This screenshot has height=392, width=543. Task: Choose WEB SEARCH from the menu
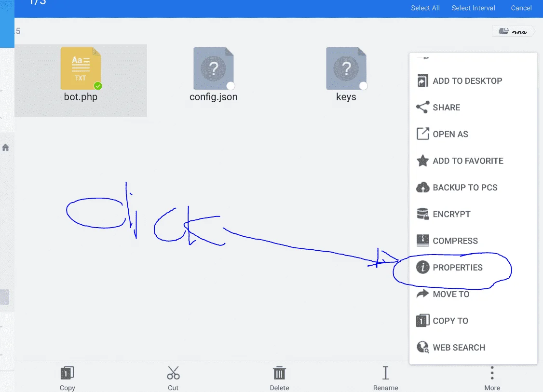pyautogui.click(x=473, y=347)
